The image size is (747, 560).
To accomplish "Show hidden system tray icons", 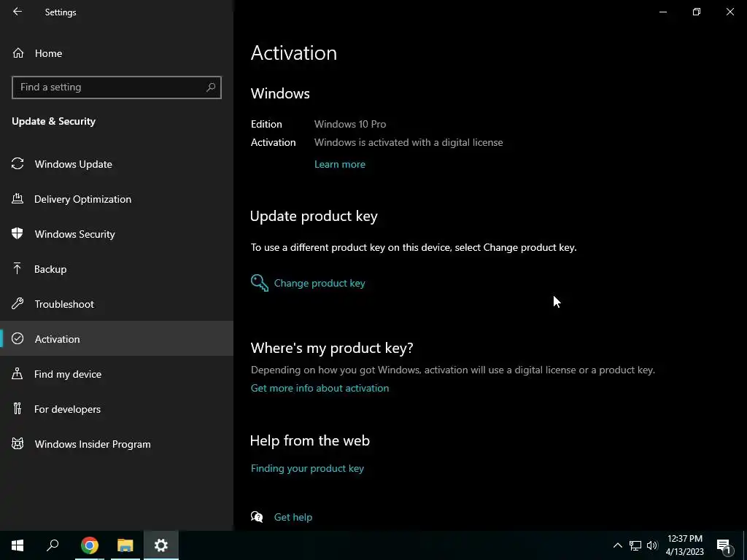I will click(x=617, y=545).
